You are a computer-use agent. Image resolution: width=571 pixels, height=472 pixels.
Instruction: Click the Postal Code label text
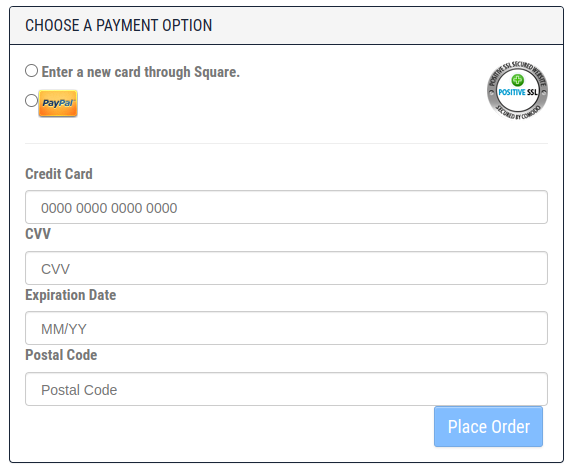point(61,355)
